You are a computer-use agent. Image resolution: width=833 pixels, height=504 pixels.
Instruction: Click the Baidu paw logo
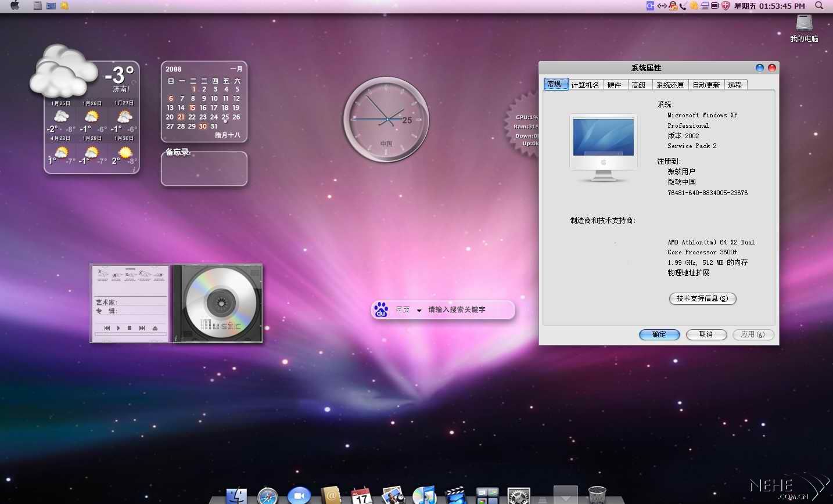click(x=381, y=309)
